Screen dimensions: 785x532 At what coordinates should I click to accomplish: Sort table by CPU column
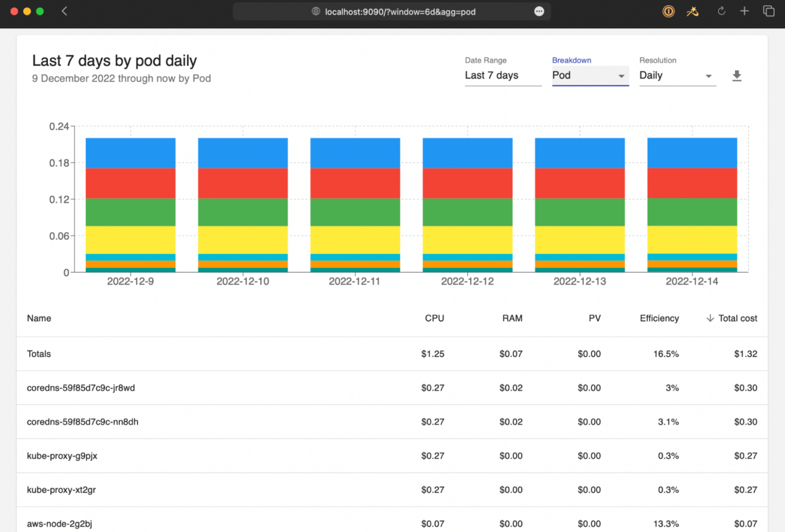434,318
